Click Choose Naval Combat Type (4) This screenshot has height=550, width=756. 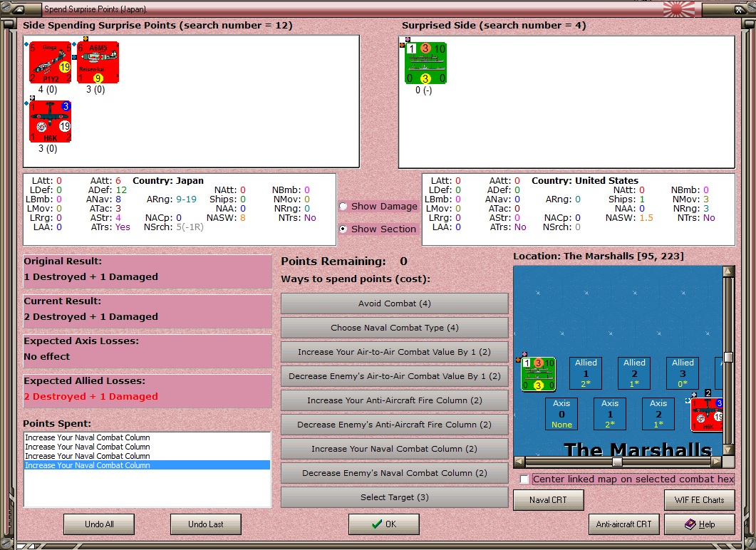pyautogui.click(x=395, y=327)
